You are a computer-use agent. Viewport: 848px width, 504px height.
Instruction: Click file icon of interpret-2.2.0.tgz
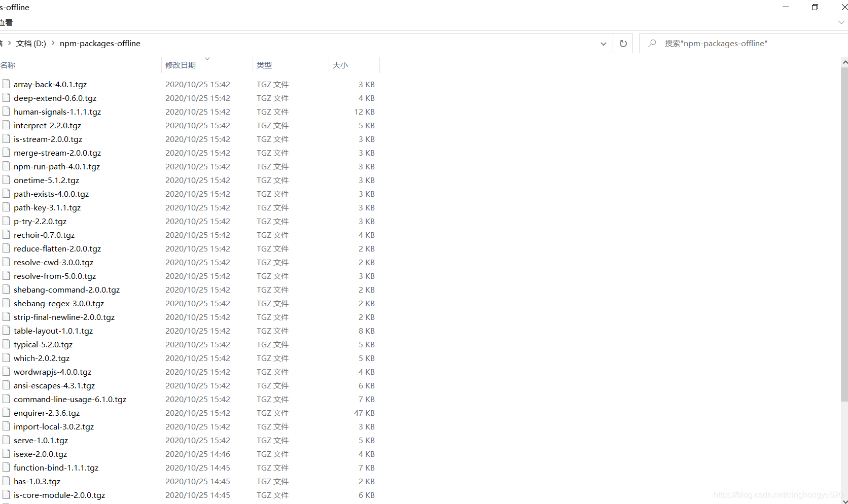(6, 125)
